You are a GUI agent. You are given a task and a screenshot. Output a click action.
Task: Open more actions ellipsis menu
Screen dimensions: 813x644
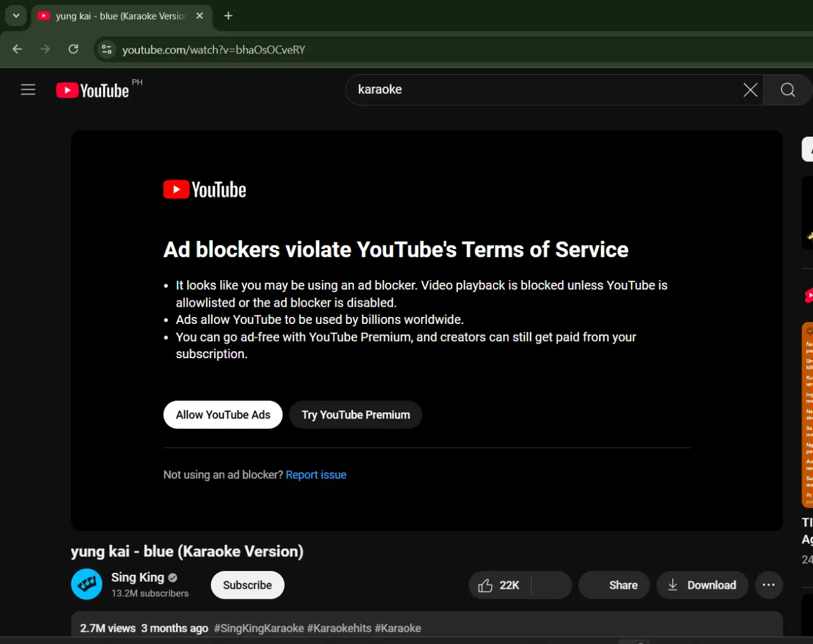(x=769, y=585)
